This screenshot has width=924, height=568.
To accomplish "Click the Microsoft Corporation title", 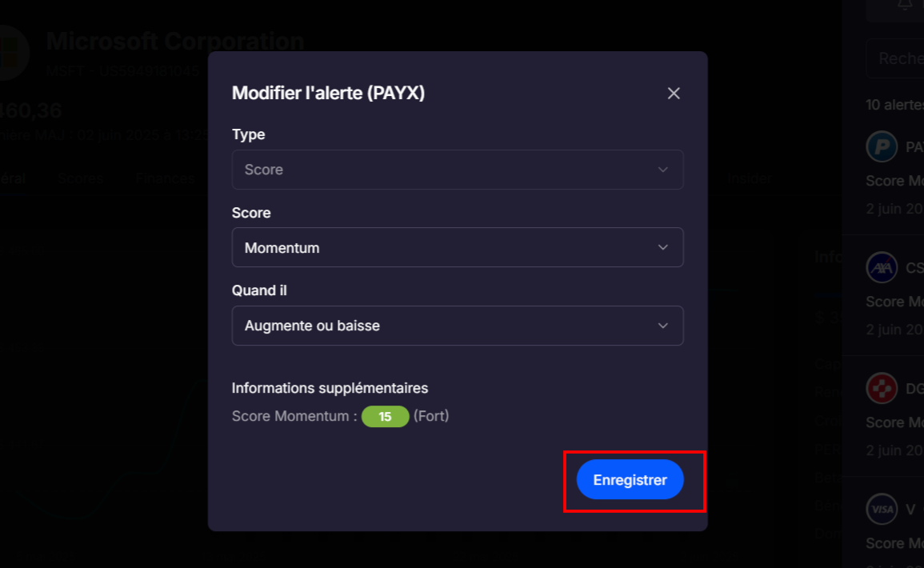I will (x=175, y=42).
